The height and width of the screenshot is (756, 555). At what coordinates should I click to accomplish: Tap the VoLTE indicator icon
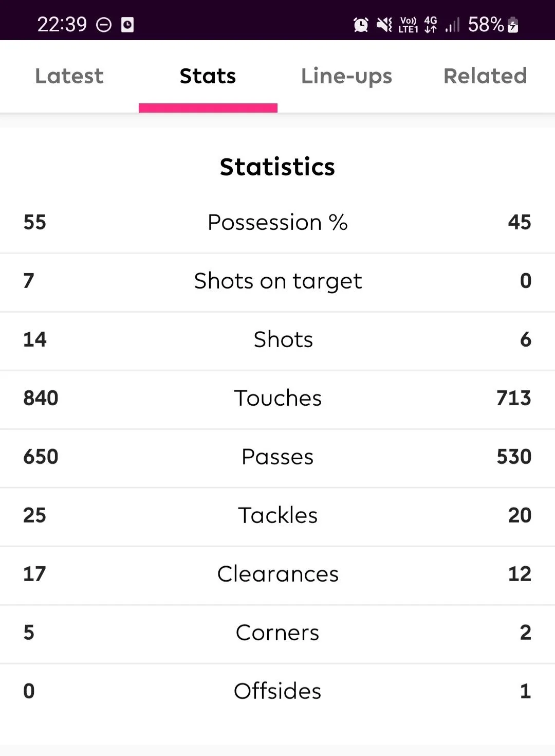[408, 24]
